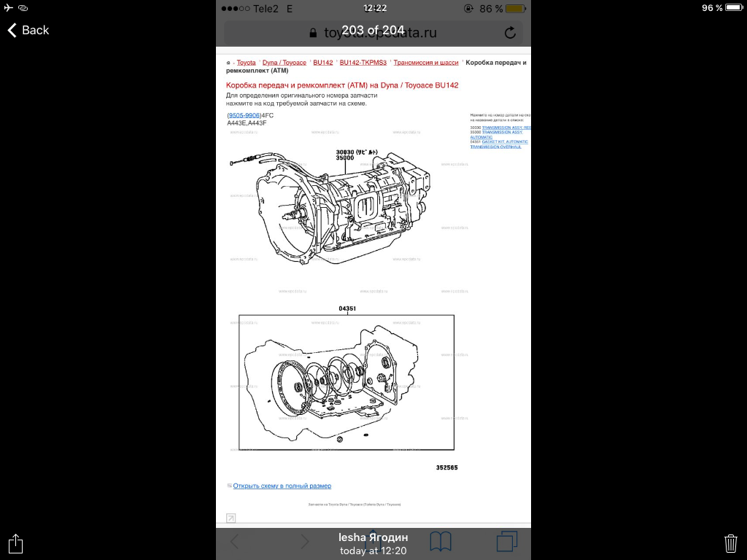Open the Toyota breadcrumb link
The height and width of the screenshot is (560, 747).
[x=246, y=63]
